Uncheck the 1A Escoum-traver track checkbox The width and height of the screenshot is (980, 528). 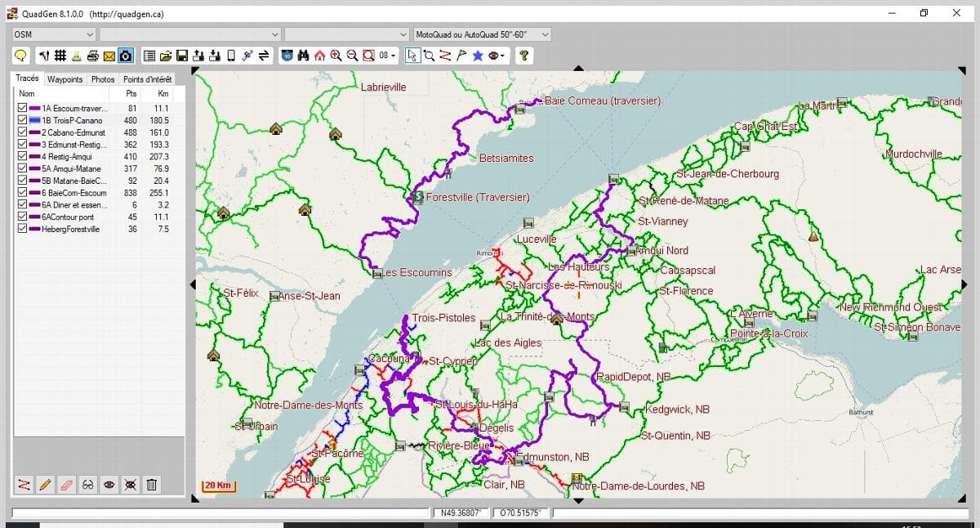click(x=22, y=108)
